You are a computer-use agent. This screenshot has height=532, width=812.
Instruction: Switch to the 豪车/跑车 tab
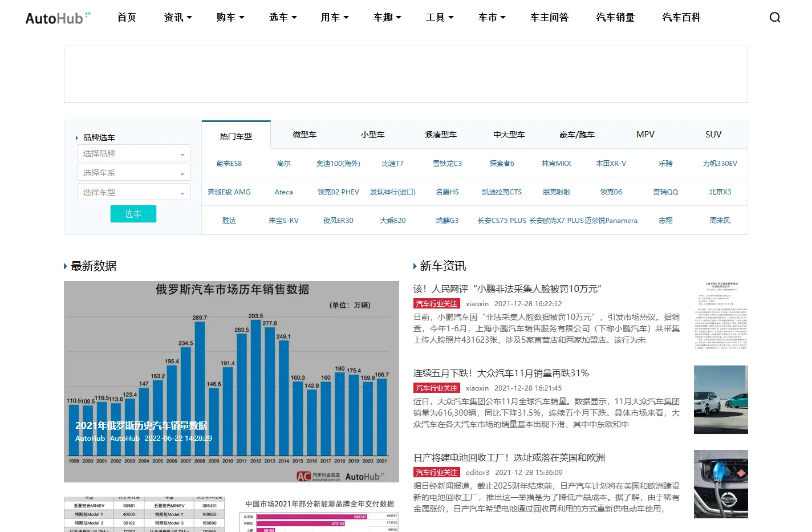pyautogui.click(x=577, y=135)
